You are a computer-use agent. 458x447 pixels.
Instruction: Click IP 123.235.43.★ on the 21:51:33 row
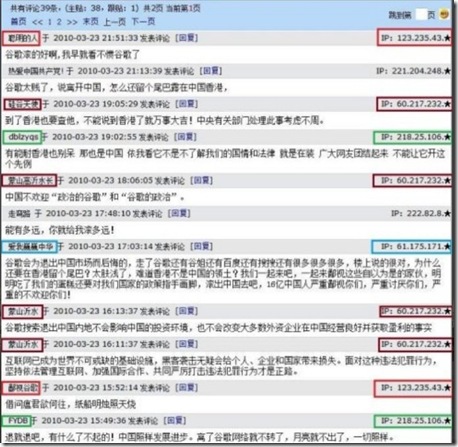(x=416, y=38)
